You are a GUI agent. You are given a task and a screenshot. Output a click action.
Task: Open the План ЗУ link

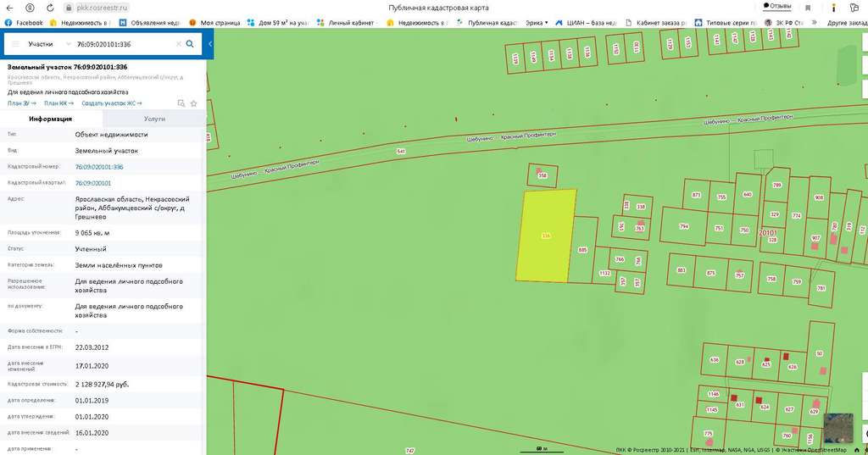tap(21, 103)
